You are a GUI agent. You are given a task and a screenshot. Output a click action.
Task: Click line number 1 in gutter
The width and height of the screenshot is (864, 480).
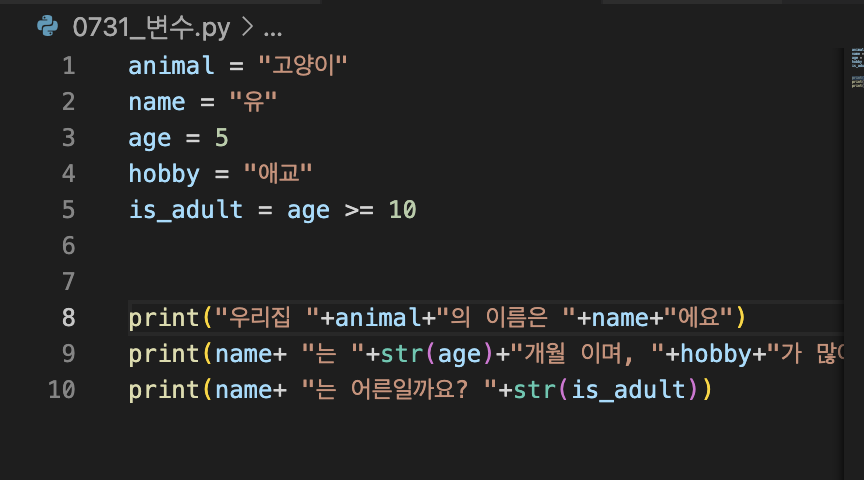tap(69, 66)
